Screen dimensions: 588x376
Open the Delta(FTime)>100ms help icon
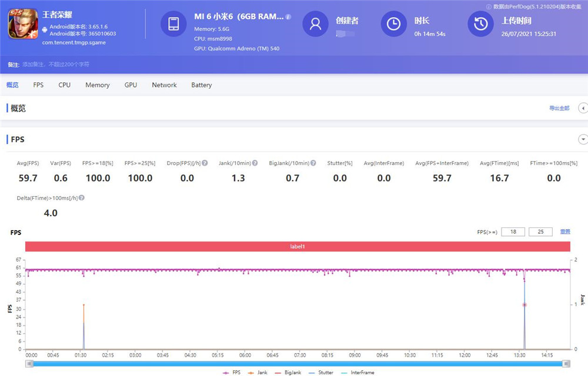tap(82, 198)
